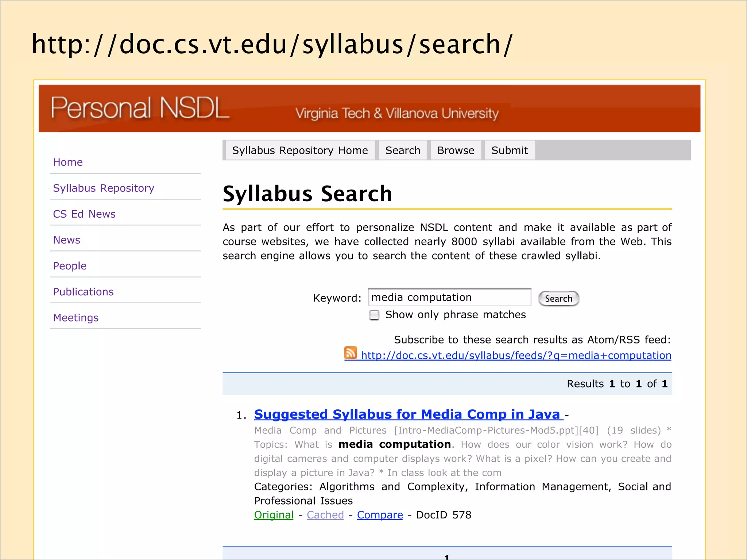The height and width of the screenshot is (560, 747).
Task: Go to the People page
Action: pyautogui.click(x=70, y=266)
